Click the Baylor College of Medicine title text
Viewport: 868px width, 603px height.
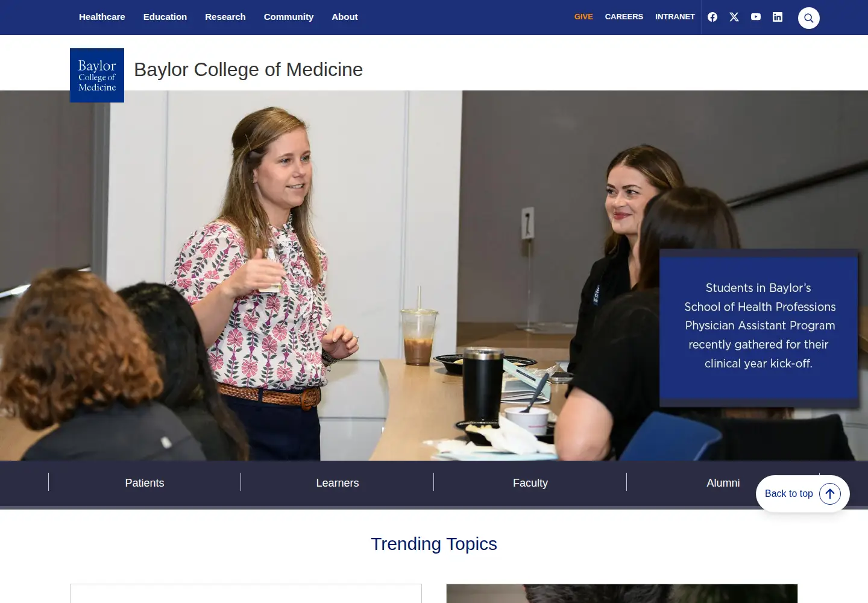(248, 69)
